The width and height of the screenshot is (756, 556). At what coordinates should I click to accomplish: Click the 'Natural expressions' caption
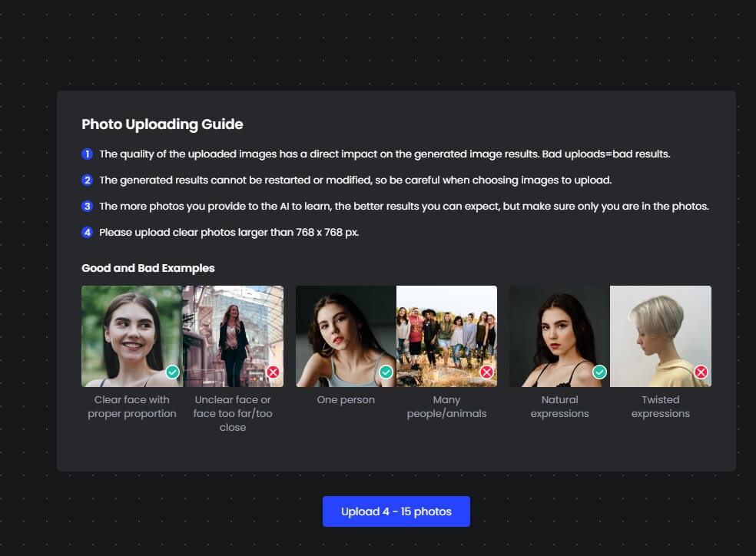pos(559,407)
